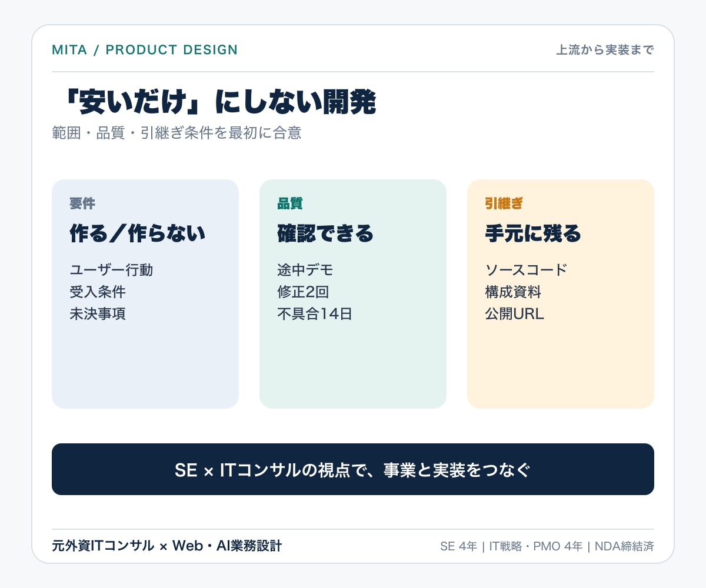Screen dimensions: 706x588
Task: Click the 手元に残る card heading
Action: [x=533, y=233]
